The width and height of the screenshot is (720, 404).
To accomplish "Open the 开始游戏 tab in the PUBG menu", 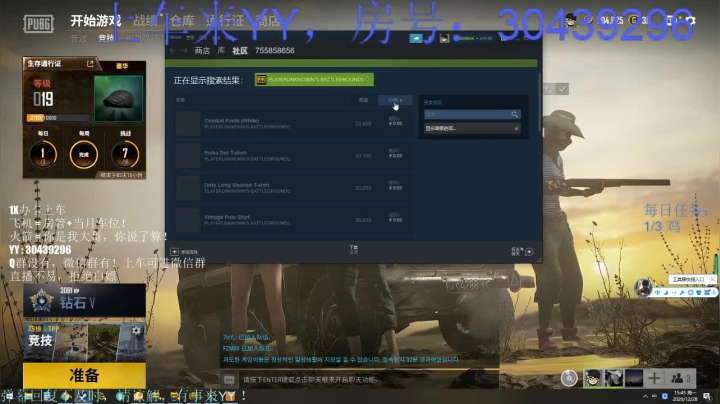I will click(96, 21).
